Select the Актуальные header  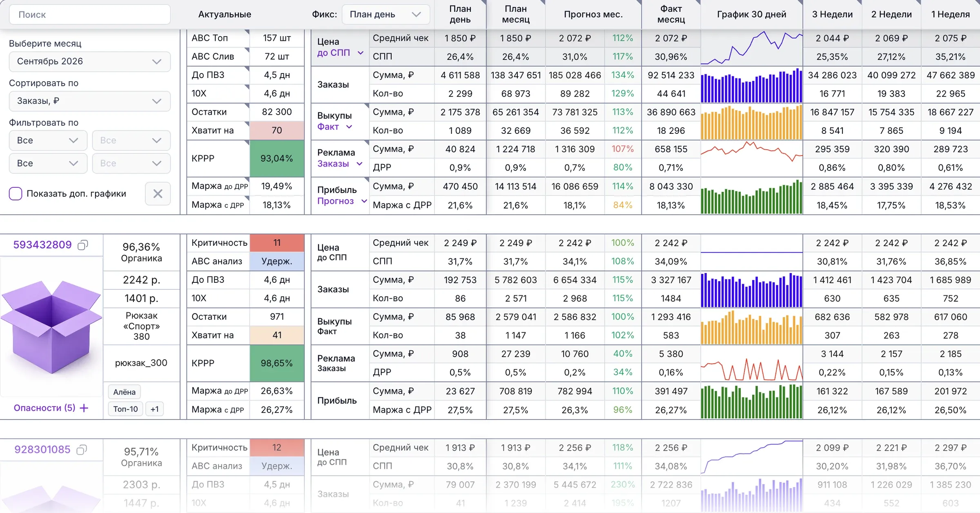coord(225,14)
